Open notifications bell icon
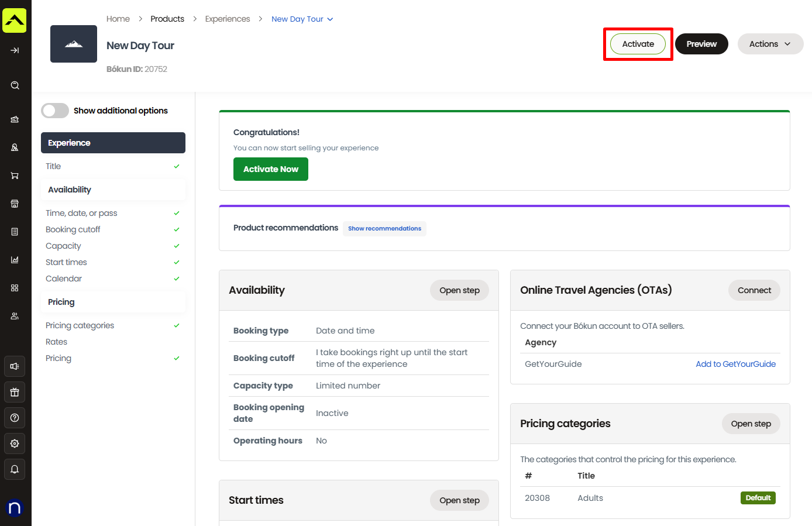Image resolution: width=812 pixels, height=526 pixels. pyautogui.click(x=15, y=469)
